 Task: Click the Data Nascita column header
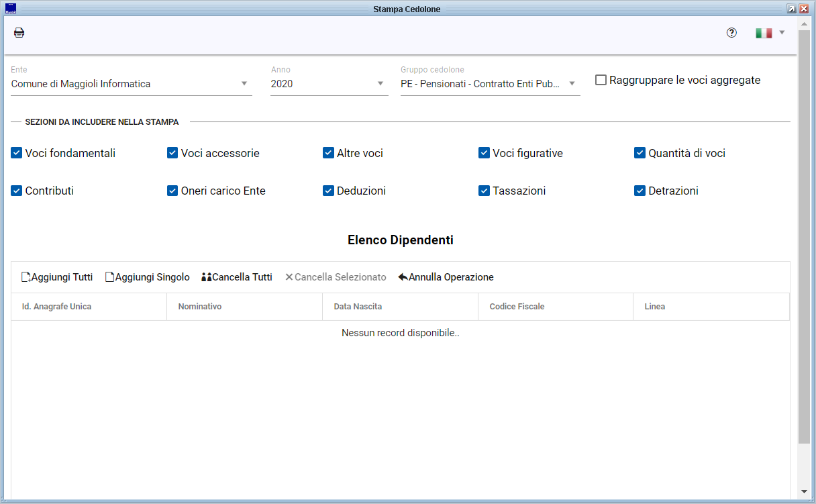358,307
